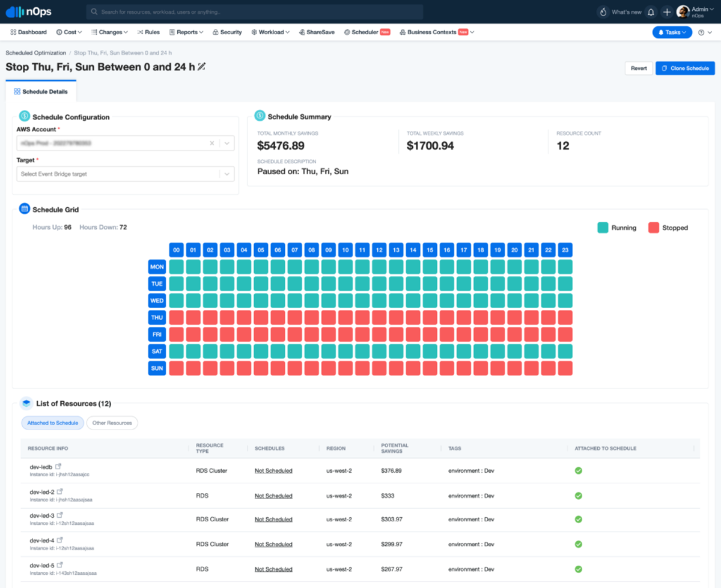Click attached checkmark for dev-ledb
721x588 pixels.
[x=579, y=470]
